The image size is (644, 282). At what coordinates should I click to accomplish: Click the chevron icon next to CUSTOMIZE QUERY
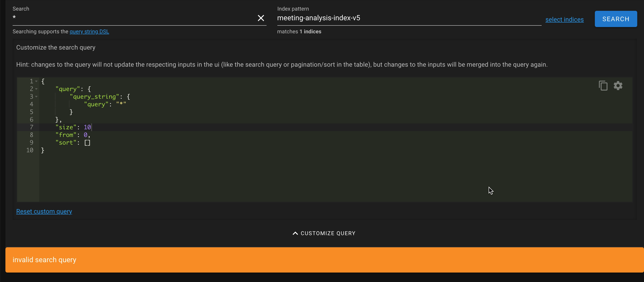click(x=295, y=233)
